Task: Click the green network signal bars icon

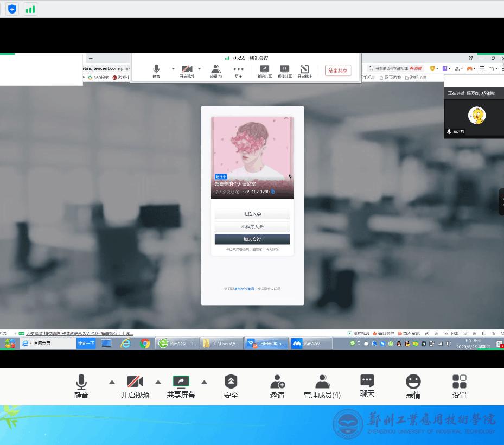Action: 30,9
